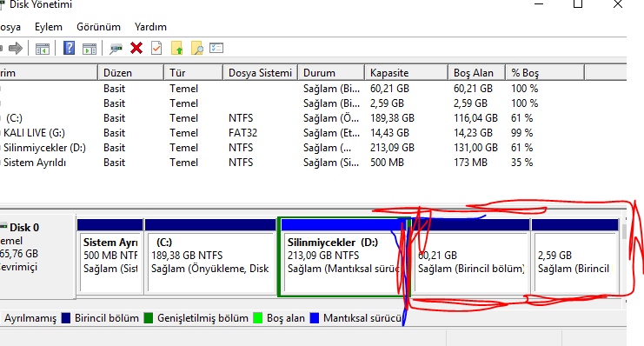Click the 2,59 GB capacity cell
Image resolution: width=644 pixels, height=346 pixels.
[x=387, y=103]
